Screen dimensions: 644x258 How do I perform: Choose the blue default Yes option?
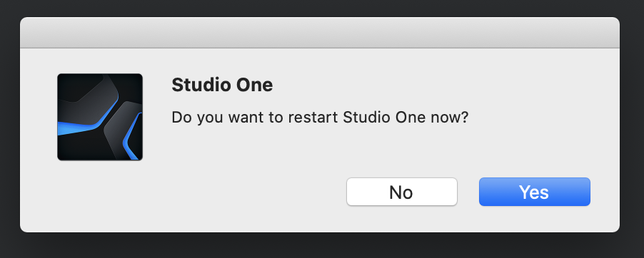coord(534,192)
